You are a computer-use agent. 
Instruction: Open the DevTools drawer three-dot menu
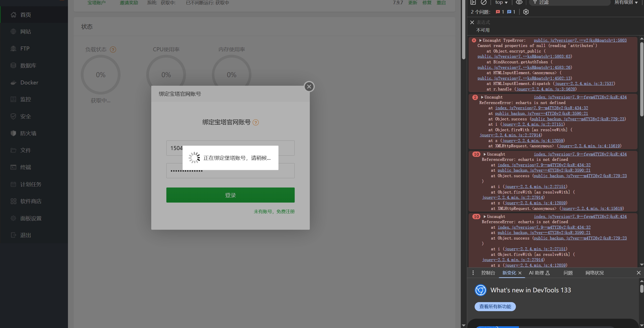[x=473, y=273]
